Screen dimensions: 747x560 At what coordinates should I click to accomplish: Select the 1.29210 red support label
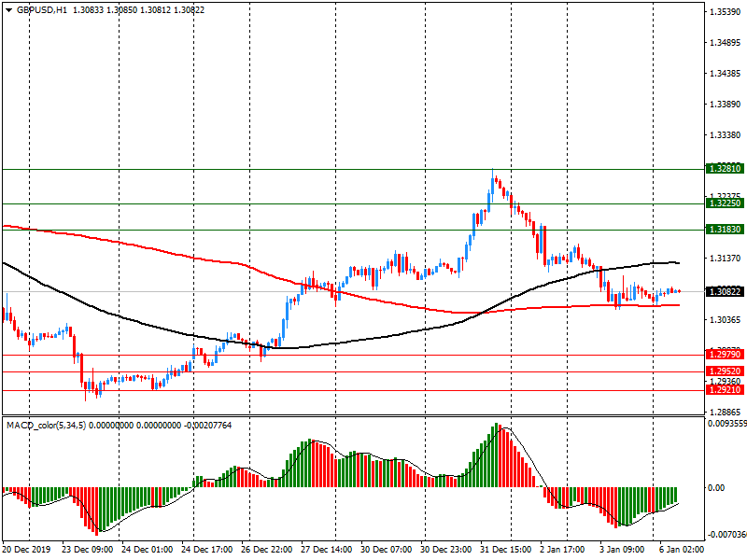[726, 390]
